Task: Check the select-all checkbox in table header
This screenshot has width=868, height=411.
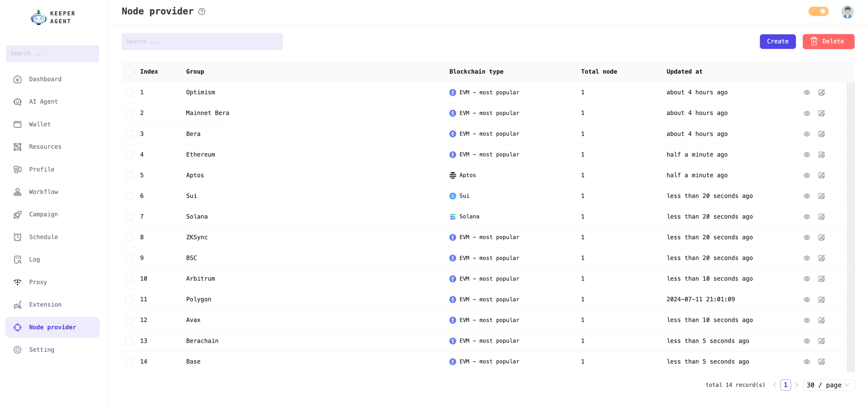Action: click(129, 72)
